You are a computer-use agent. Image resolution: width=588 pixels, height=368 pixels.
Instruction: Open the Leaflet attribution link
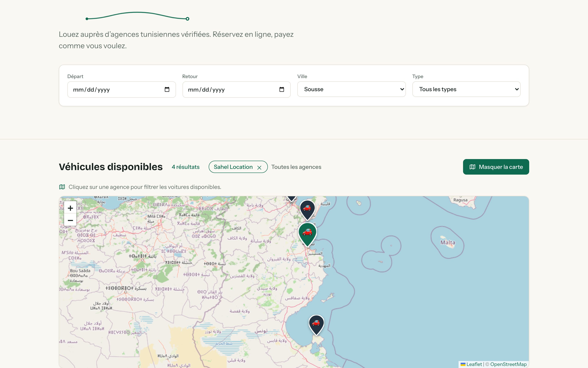point(471,364)
